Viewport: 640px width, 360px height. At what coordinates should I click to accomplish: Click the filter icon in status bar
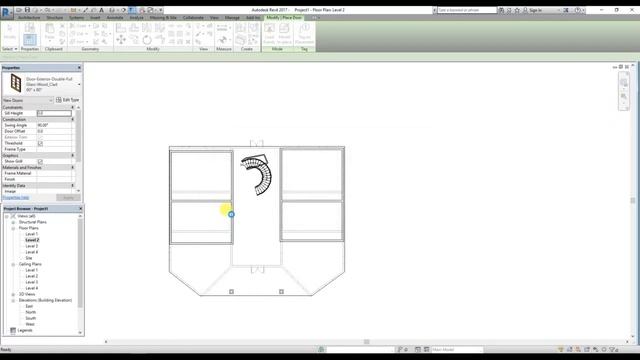613,349
